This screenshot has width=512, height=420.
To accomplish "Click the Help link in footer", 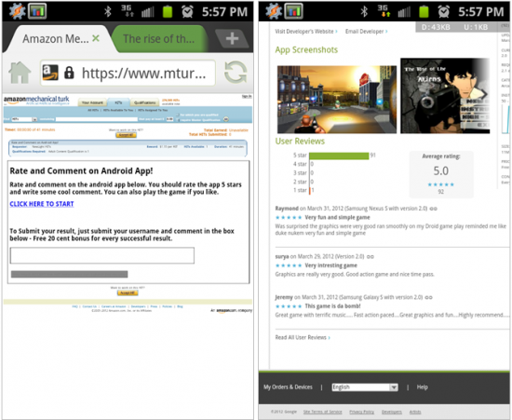I will [x=422, y=387].
